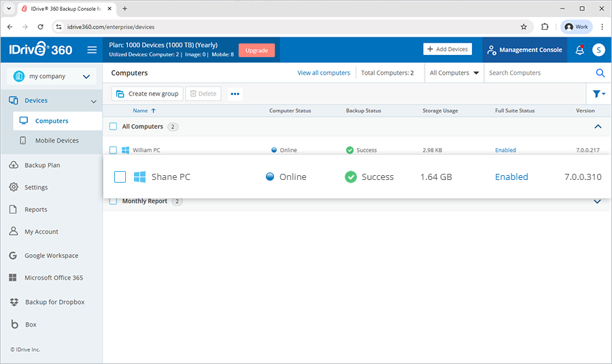Open Settings in the sidebar
Screen dimensions: 612x364
tap(36, 187)
